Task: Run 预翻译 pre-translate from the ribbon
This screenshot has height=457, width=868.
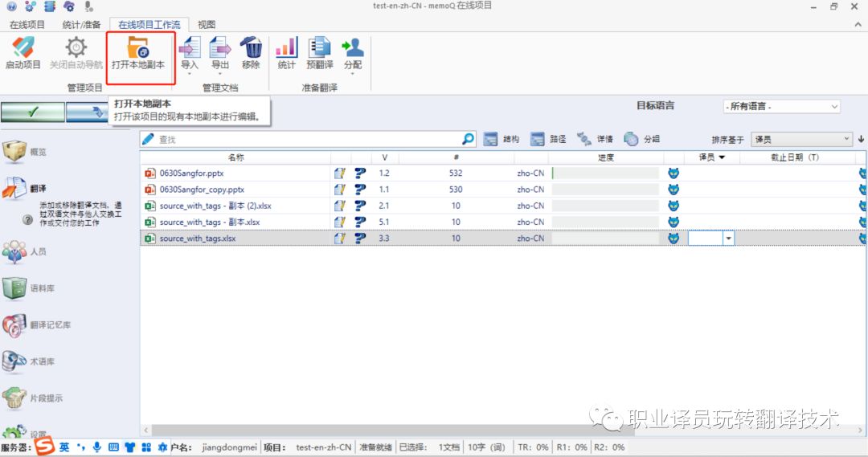Action: click(x=319, y=53)
